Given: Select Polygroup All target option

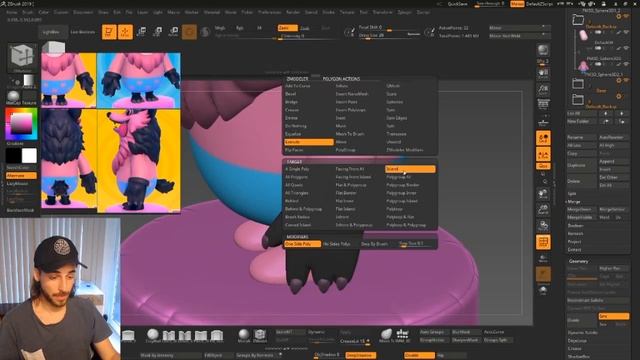Looking at the screenshot, I should pos(398,177).
